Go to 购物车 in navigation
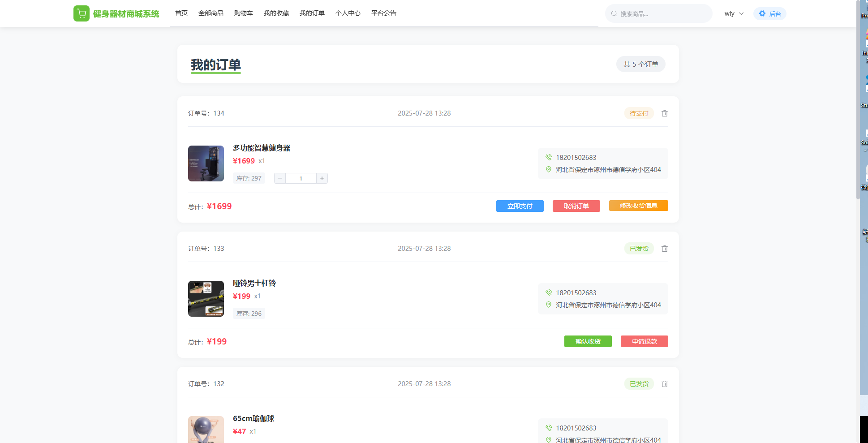Image resolution: width=868 pixels, height=443 pixels. coord(243,13)
